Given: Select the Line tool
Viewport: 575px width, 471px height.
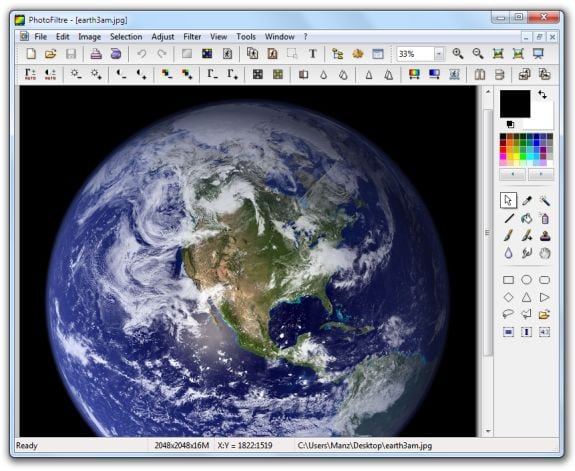Looking at the screenshot, I should [509, 218].
